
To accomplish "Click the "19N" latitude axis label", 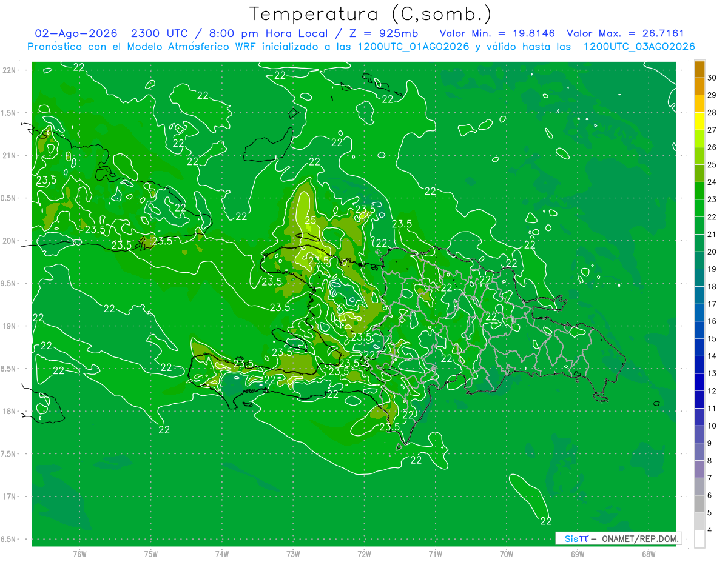I will (9, 326).
